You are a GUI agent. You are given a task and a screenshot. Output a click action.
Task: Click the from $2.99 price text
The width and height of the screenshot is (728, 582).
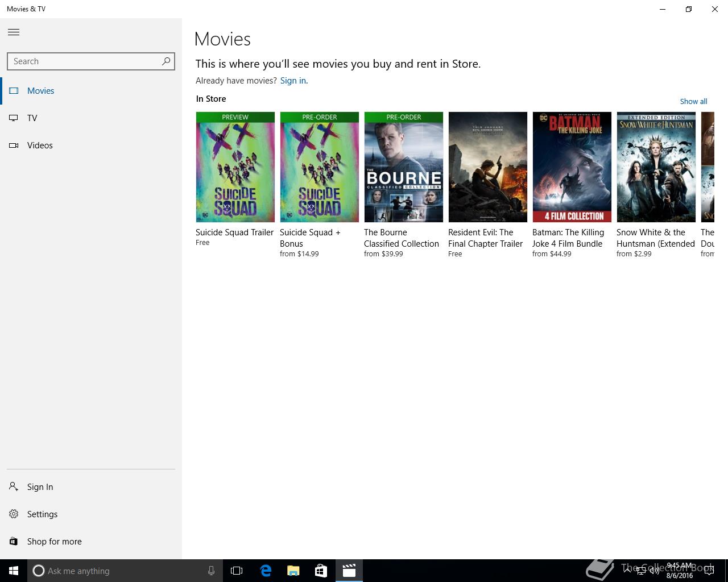(x=634, y=254)
